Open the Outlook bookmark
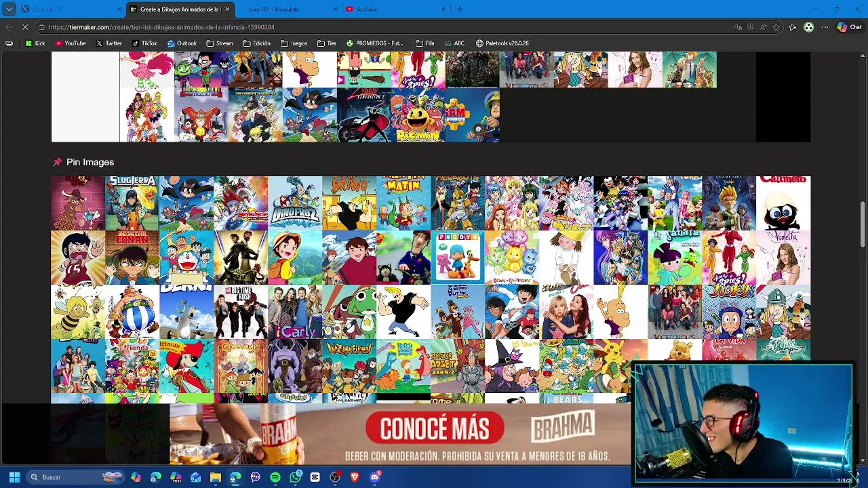The height and width of the screenshot is (488, 868). (182, 43)
